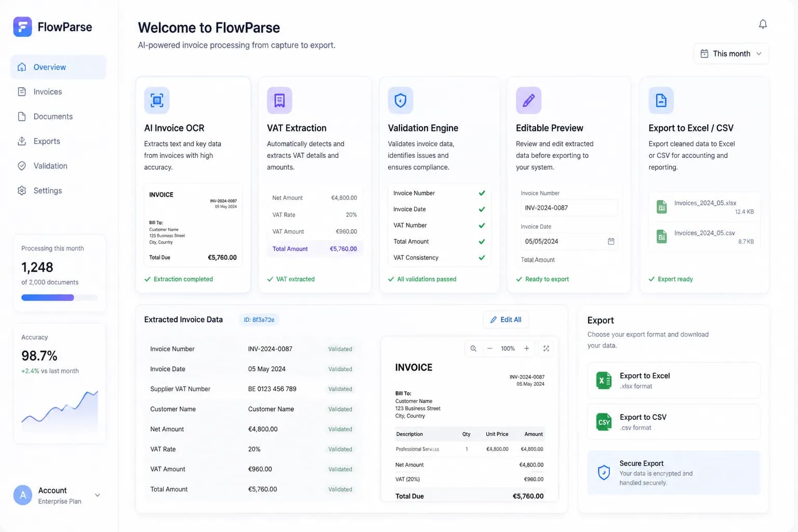Click the Total Amount validation checkmark

(482, 242)
